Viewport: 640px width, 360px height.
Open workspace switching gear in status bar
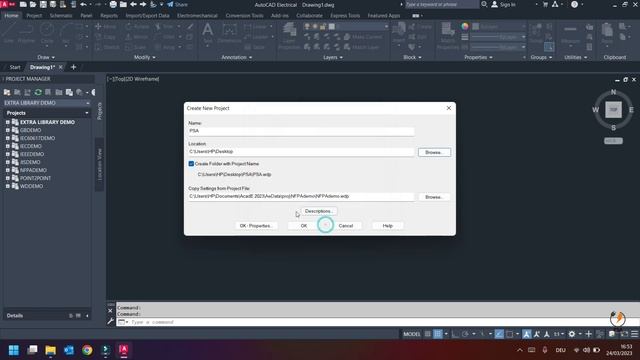click(572, 334)
